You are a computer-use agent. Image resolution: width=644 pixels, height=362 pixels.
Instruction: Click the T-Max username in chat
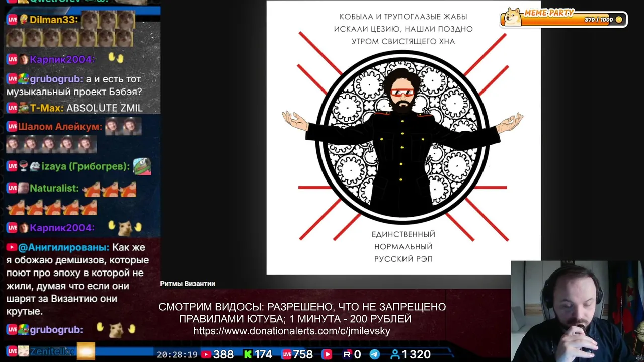pos(47,108)
